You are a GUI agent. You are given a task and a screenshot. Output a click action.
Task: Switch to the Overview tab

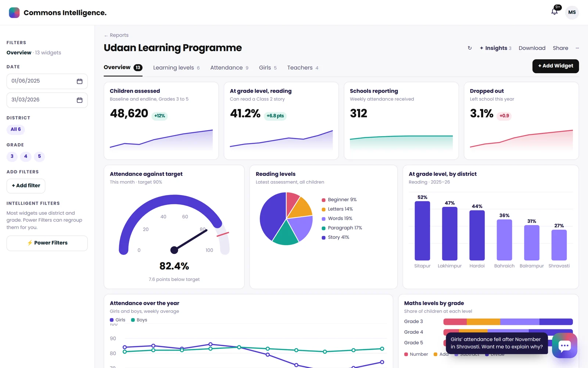tap(123, 67)
